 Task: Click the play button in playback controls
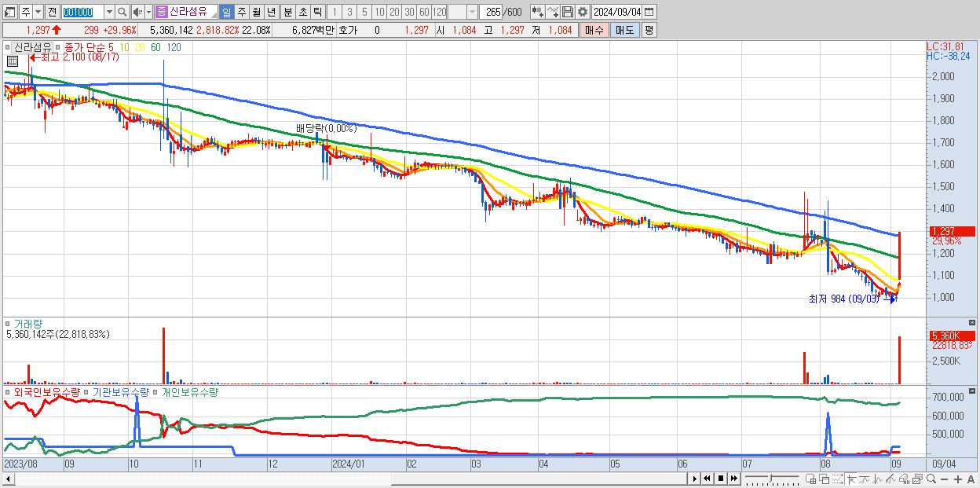tap(695, 479)
